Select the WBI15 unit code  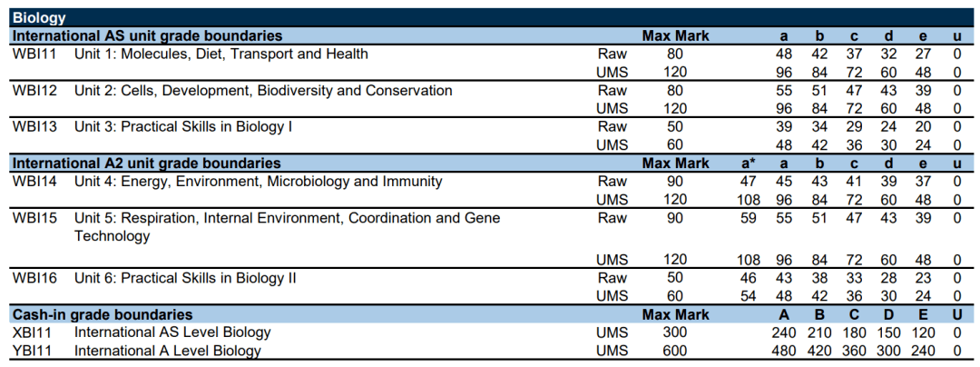coord(34,218)
